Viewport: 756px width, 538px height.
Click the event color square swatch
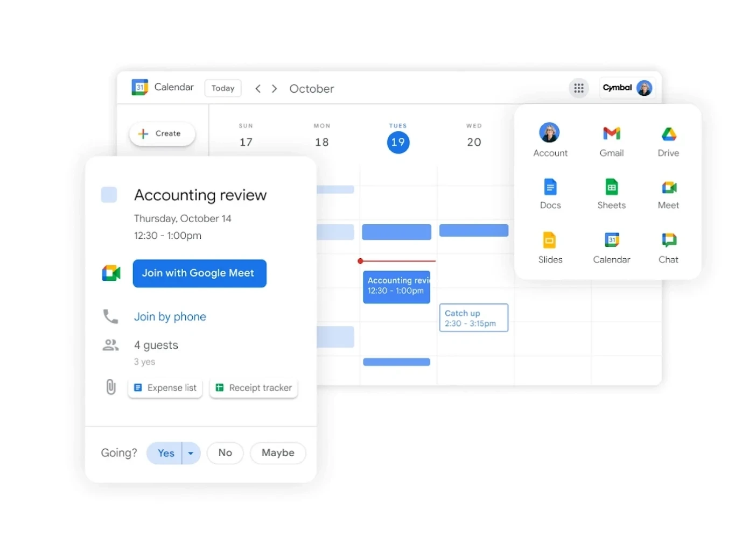(x=109, y=195)
